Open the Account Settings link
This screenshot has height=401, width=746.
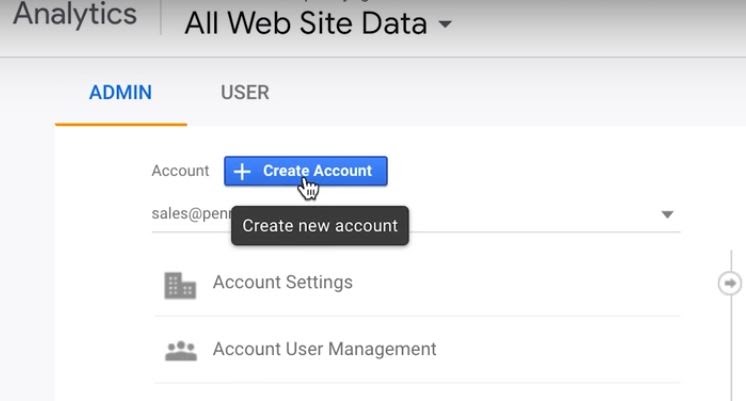[x=282, y=282]
